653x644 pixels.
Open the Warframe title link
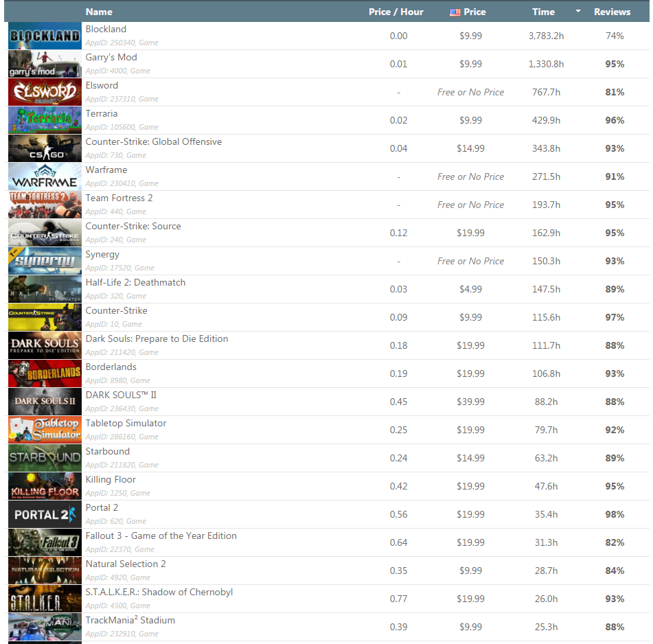coord(106,170)
